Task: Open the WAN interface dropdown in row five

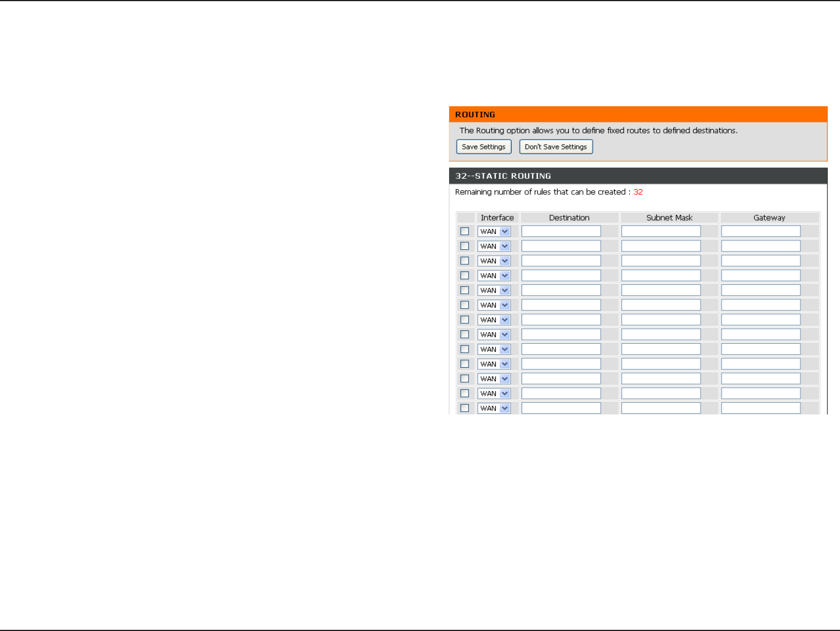Action: point(494,291)
